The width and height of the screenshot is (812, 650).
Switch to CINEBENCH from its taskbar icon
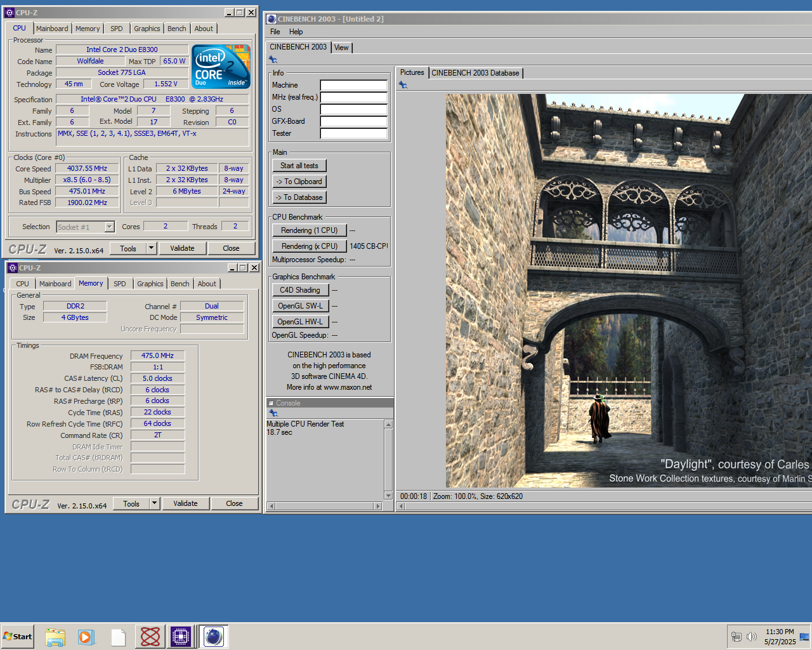(x=214, y=637)
